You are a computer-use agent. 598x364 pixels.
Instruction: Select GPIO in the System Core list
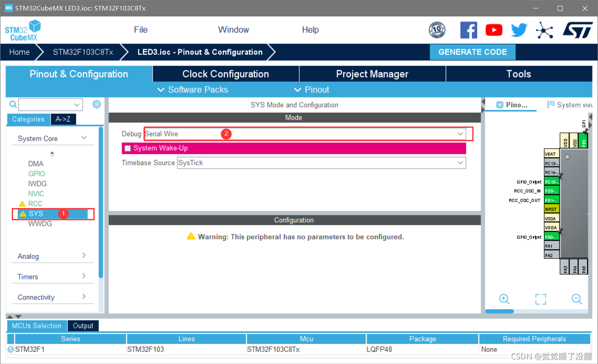click(x=37, y=174)
